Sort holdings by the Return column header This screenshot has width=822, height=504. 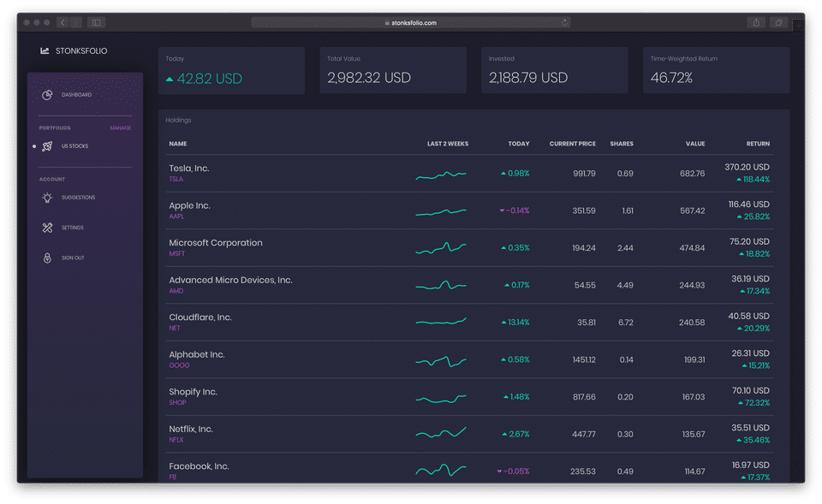point(758,144)
